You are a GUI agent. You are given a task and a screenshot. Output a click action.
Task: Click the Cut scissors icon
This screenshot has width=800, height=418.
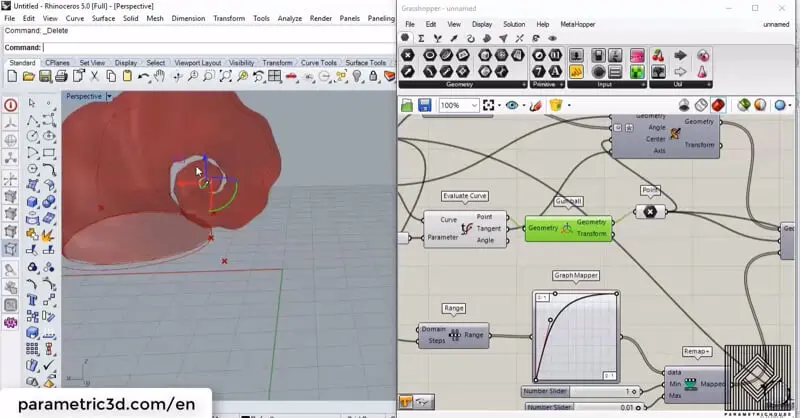point(96,76)
